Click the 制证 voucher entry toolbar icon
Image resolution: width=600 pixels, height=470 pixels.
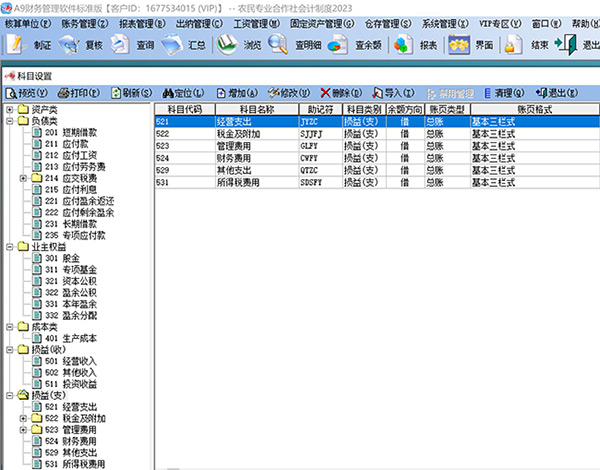tap(28, 44)
